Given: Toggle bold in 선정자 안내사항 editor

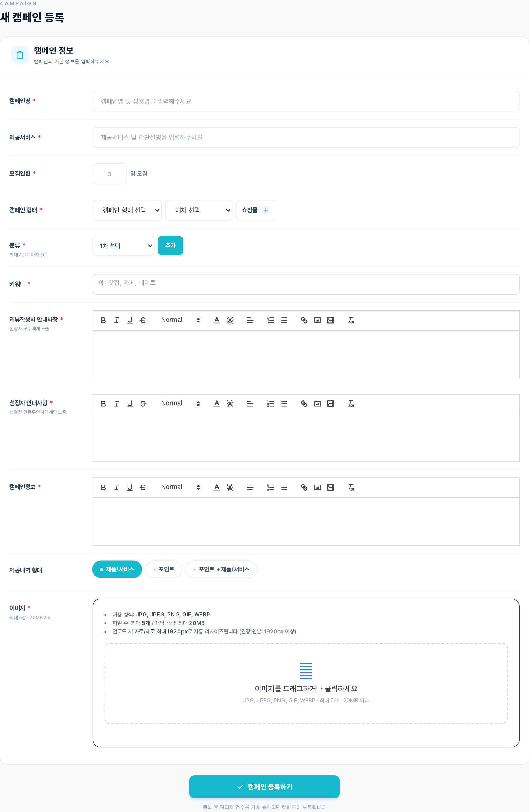Looking at the screenshot, I should coord(103,404).
